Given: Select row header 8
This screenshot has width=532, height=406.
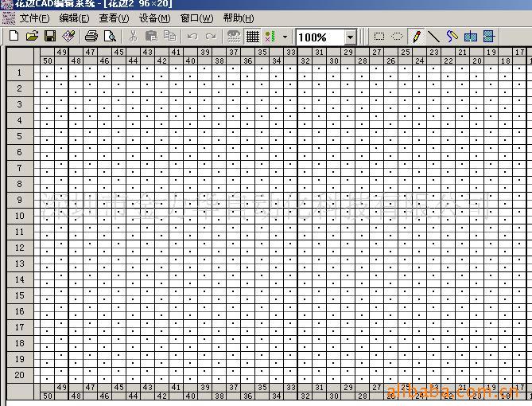Looking at the screenshot, I should (20, 184).
